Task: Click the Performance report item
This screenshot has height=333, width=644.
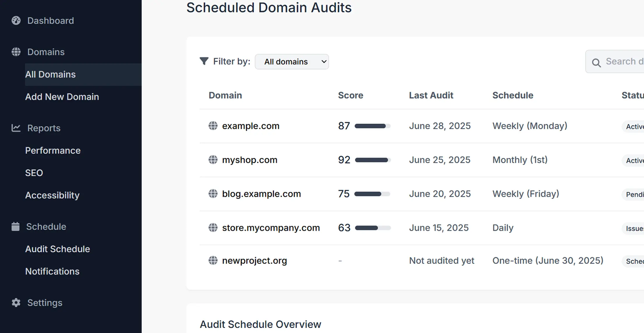Action: pos(53,150)
